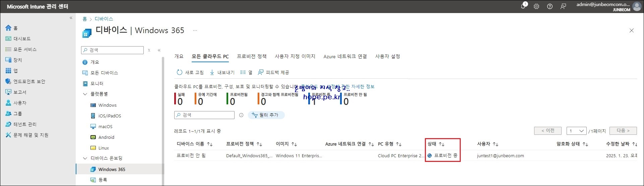Click 열 columns button
The image size is (644, 186).
[246, 73]
